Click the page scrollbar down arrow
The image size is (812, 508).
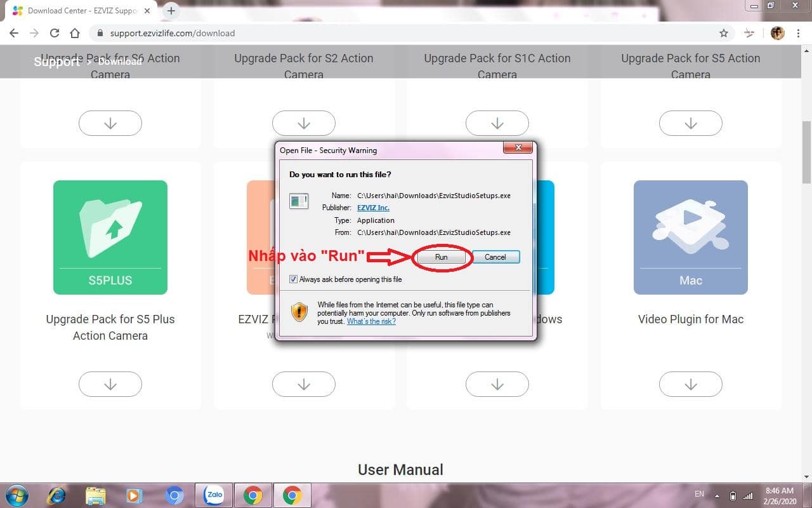(806, 476)
